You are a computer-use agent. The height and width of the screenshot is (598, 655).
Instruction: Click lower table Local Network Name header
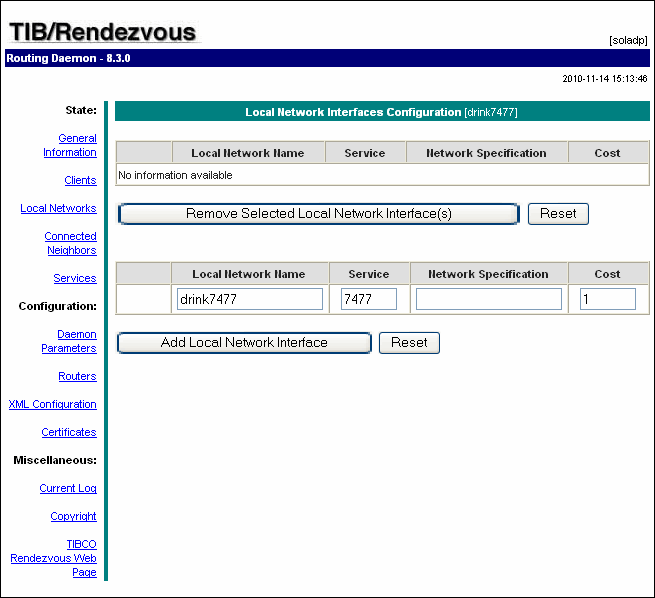point(249,274)
